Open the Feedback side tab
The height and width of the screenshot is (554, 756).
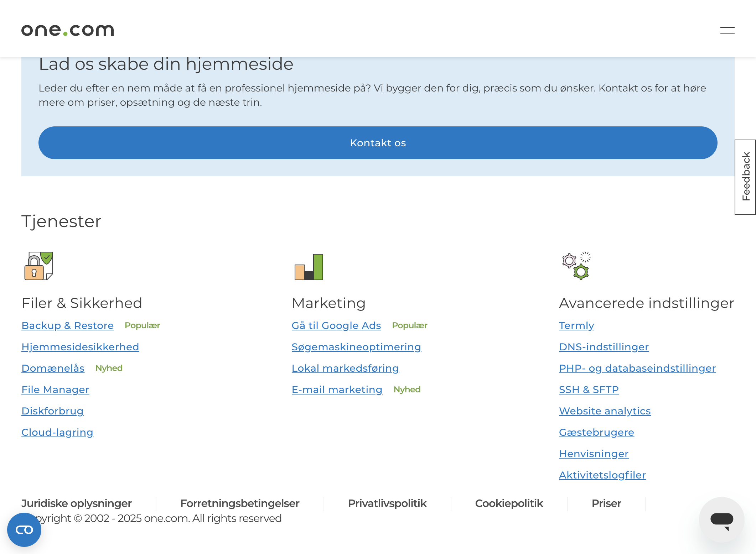(x=745, y=177)
